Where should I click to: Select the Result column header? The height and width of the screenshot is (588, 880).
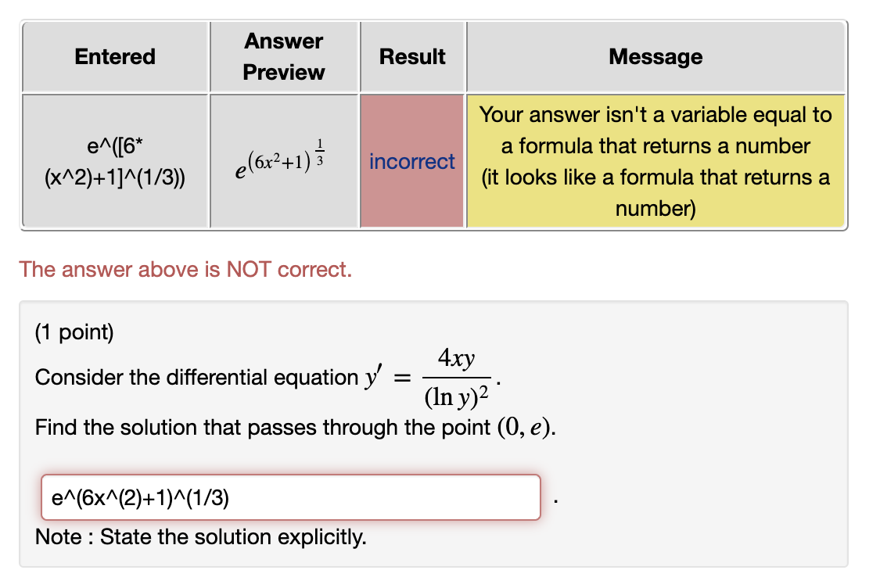coord(413,56)
